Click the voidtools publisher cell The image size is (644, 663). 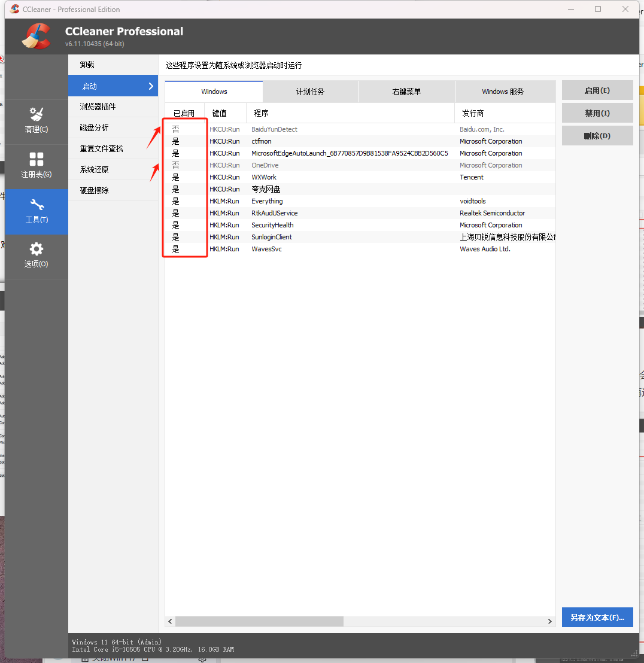pos(473,201)
